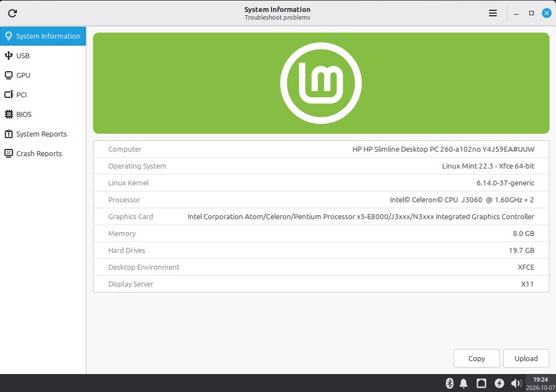
Task: Click the 'Linux Mint 22.3 - Xfce 64-bit' value
Action: (x=488, y=166)
